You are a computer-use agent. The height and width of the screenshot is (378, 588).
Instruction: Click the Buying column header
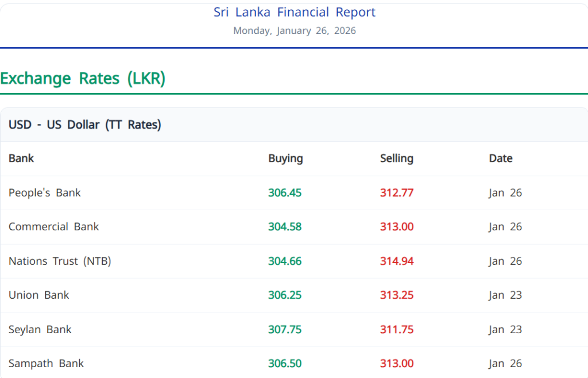(x=285, y=159)
